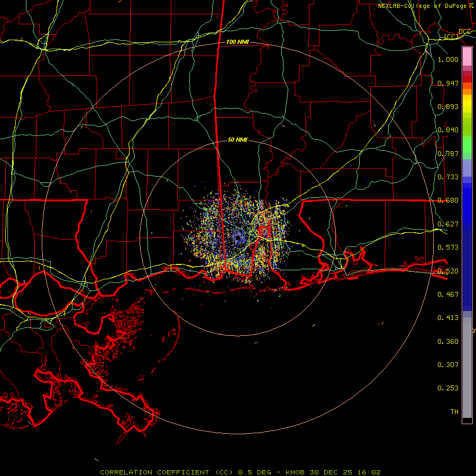Click the 0.413 legend label
Image resolution: width=476 pixels, height=476 pixels.
[x=448, y=318]
